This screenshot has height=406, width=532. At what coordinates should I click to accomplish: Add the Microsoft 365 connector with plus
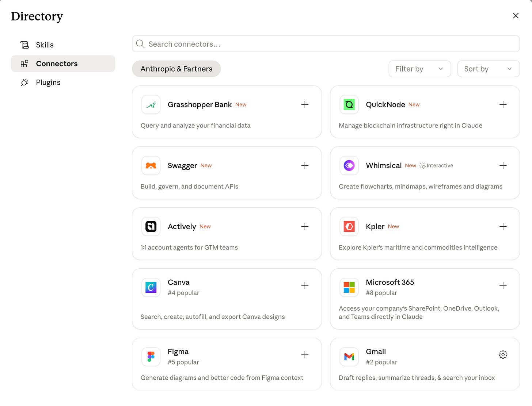[x=503, y=286]
